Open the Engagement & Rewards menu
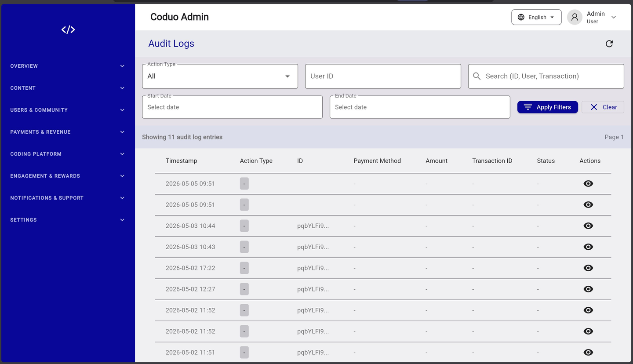This screenshot has width=633, height=364. (x=67, y=176)
